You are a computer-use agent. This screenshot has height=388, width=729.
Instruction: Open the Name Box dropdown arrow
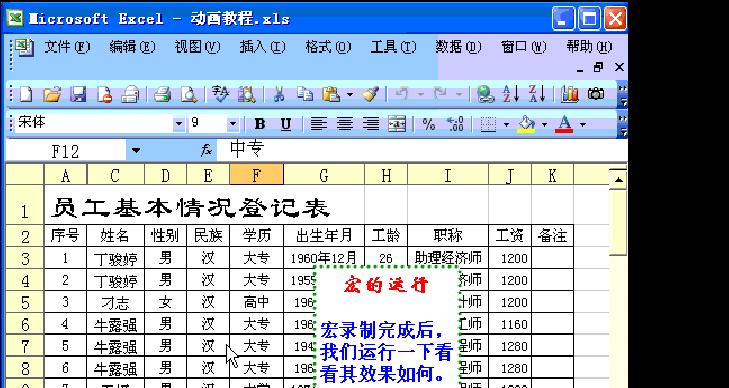[x=135, y=150]
